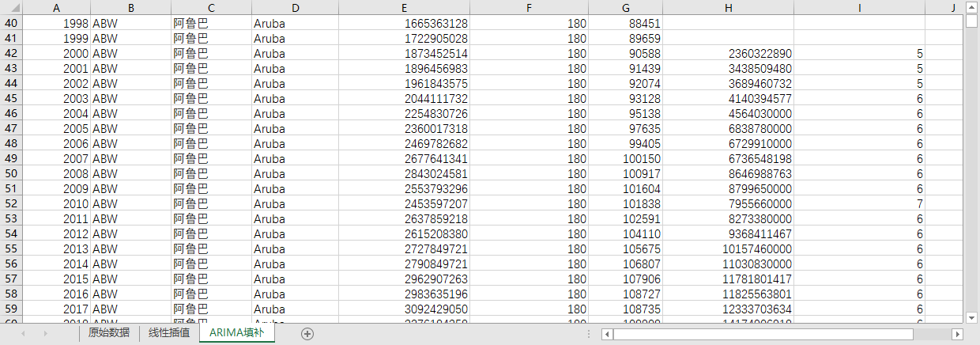Switch to the 线性插值 sheet tab
980x345 pixels.
coord(169,333)
